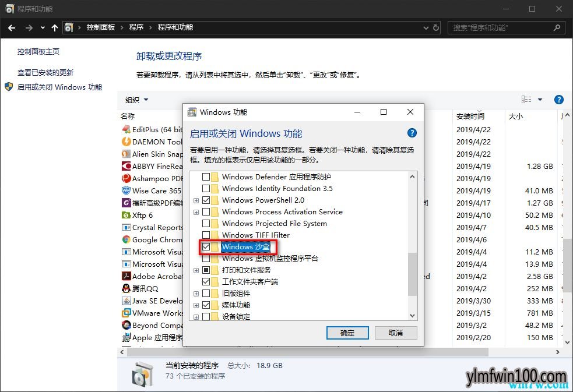
Task: Uncheck Windows PowerShell 2.0 checkbox
Action: 206,200
